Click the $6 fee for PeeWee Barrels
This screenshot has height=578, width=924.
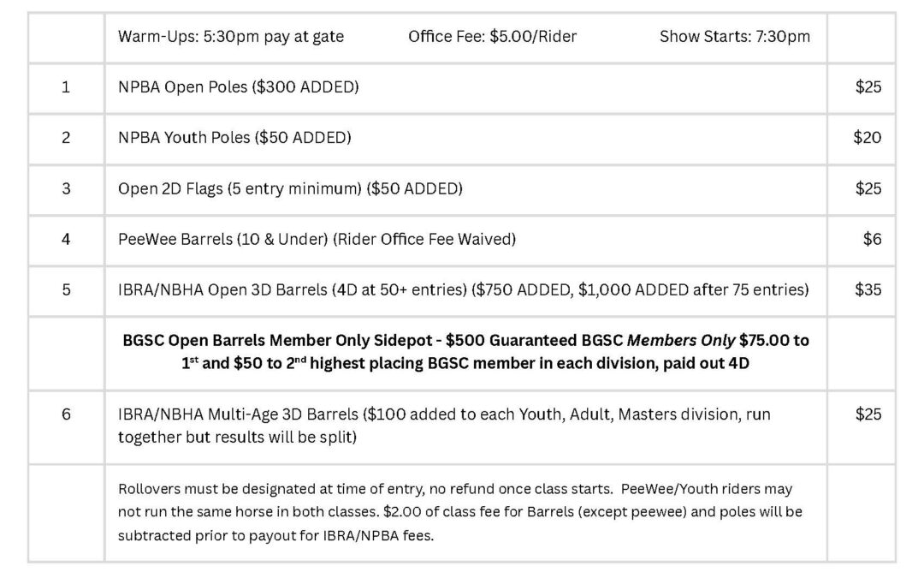tap(872, 240)
